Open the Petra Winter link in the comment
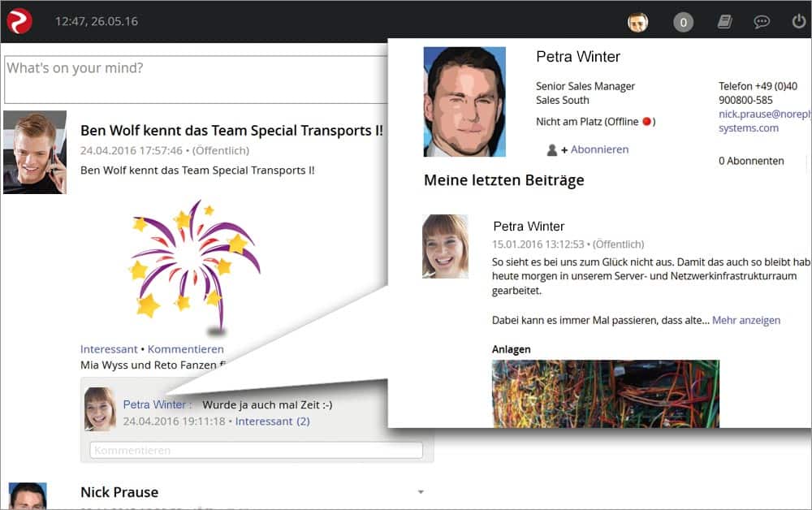The width and height of the screenshot is (812, 510). pyautogui.click(x=153, y=404)
